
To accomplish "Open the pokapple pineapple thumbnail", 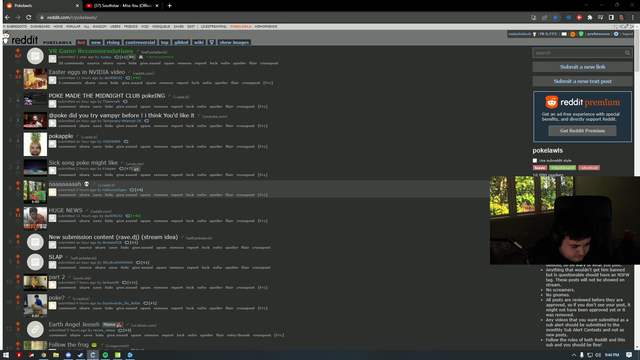I will tap(35, 144).
